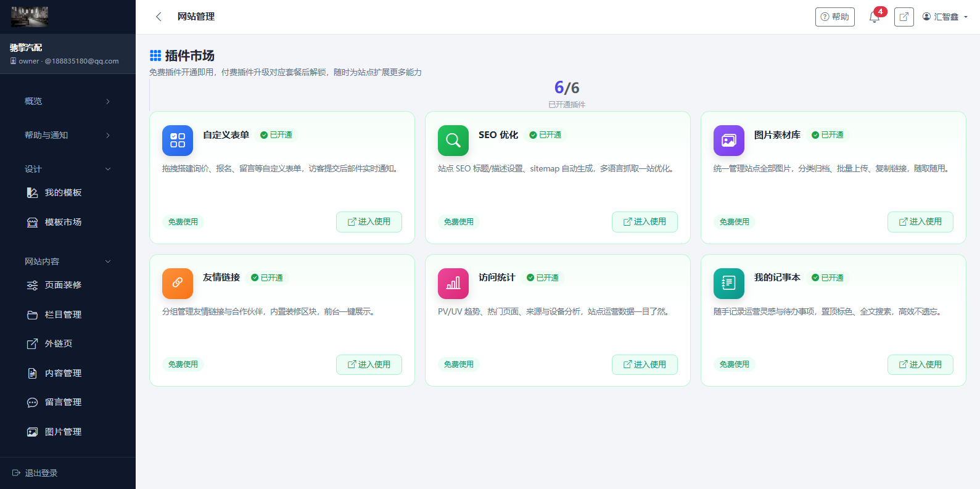Click the 自定义表单 blue plugin icon

pyautogui.click(x=178, y=141)
